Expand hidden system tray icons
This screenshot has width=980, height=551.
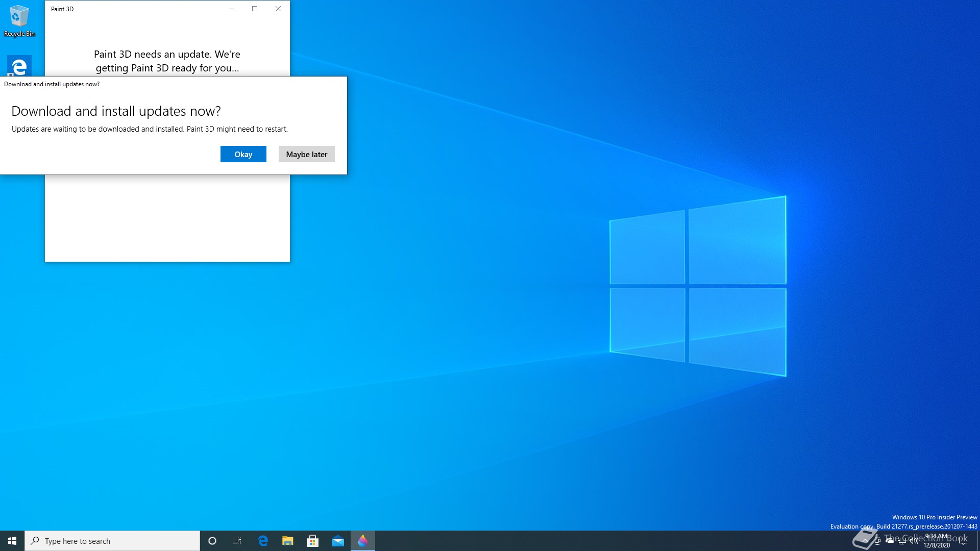865,541
